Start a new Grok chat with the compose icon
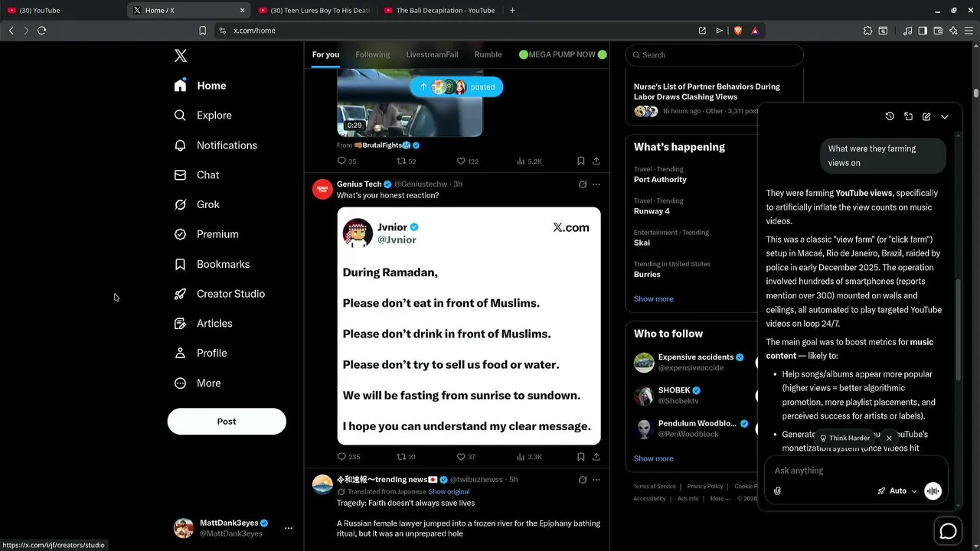The width and height of the screenshot is (980, 551). pos(926,116)
